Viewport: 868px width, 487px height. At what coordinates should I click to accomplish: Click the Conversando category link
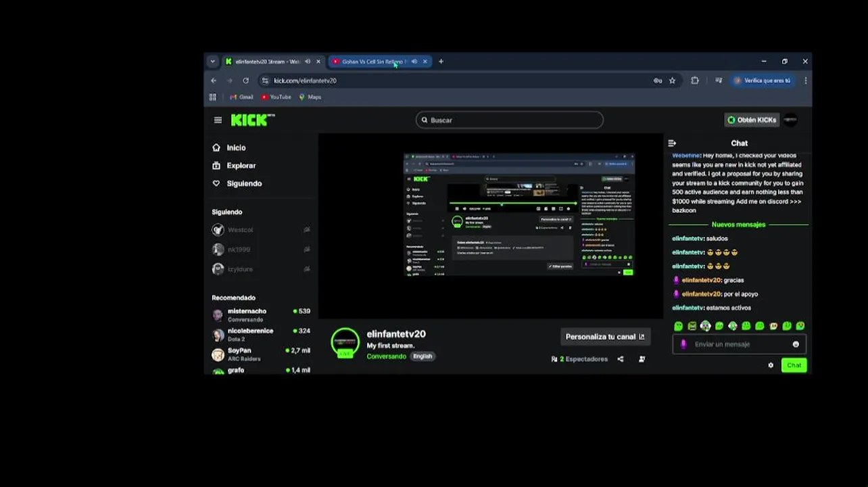tap(386, 356)
